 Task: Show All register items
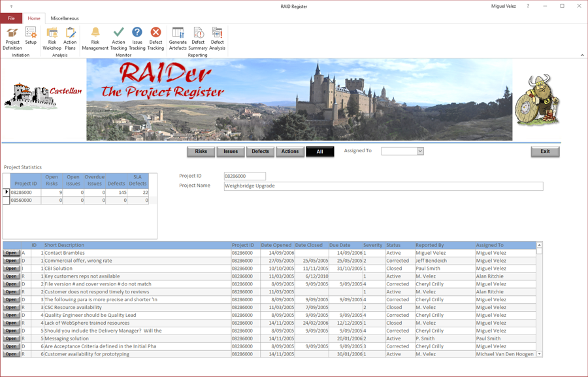320,152
